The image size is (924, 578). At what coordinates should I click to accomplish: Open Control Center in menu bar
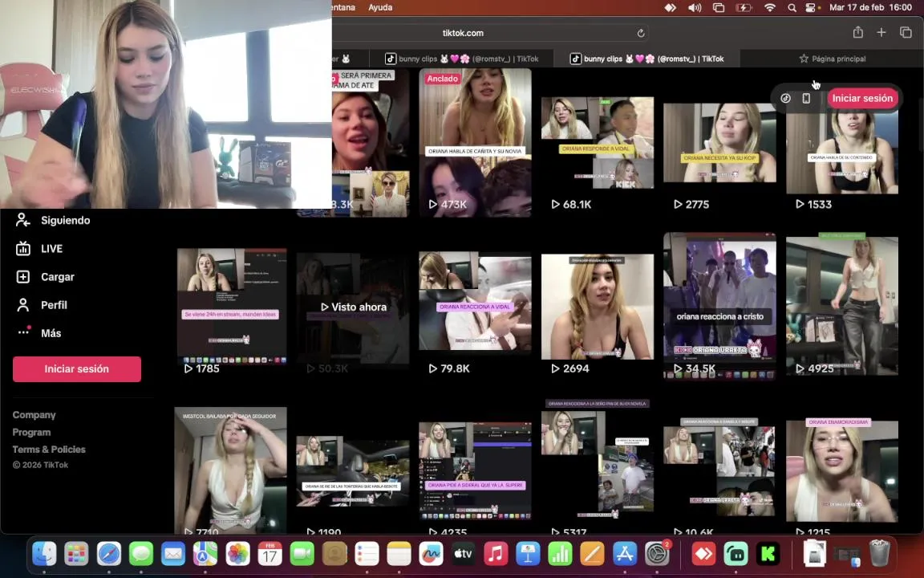pyautogui.click(x=812, y=8)
